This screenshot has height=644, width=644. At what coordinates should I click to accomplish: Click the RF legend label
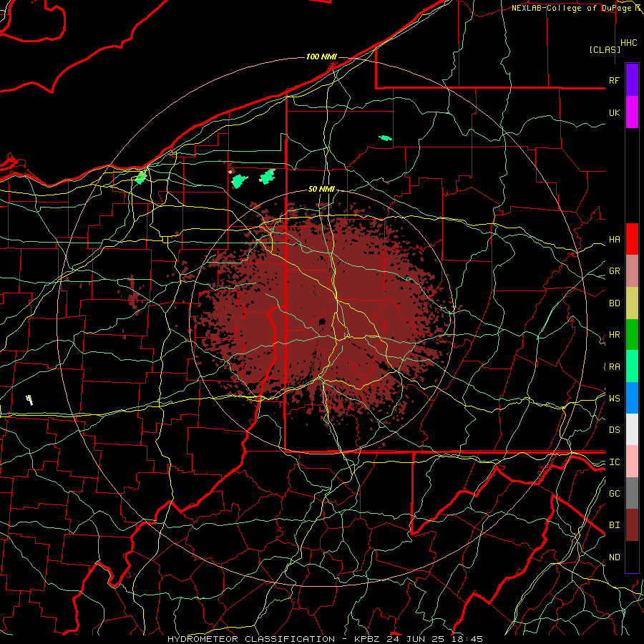tap(614, 80)
